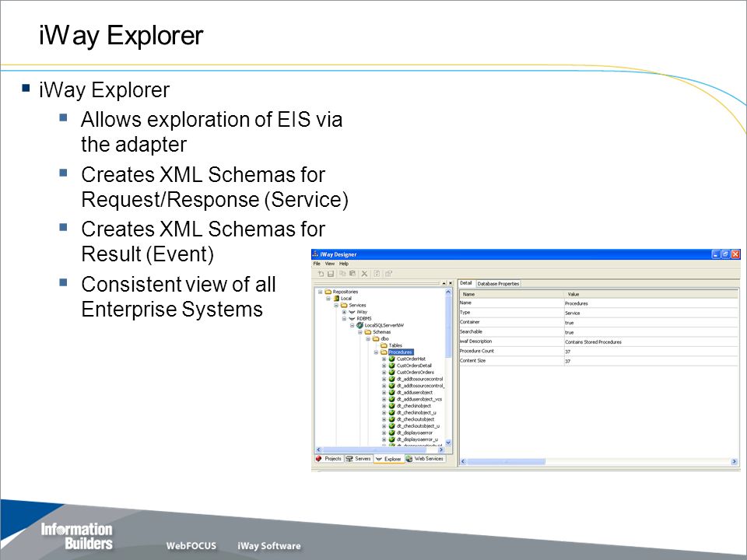Image resolution: width=747 pixels, height=560 pixels.
Task: Open the View menu
Action: point(330,264)
